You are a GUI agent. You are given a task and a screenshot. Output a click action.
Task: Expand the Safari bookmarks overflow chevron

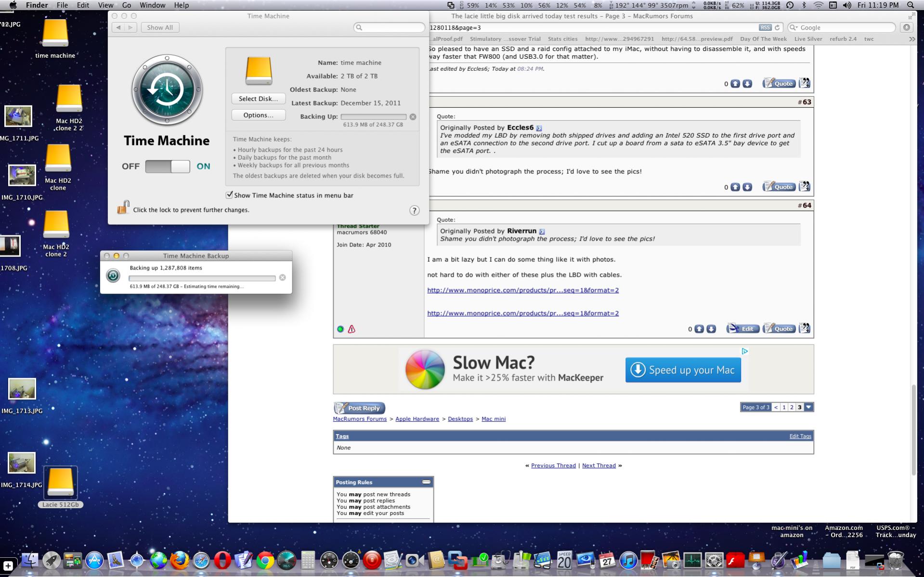tap(911, 39)
